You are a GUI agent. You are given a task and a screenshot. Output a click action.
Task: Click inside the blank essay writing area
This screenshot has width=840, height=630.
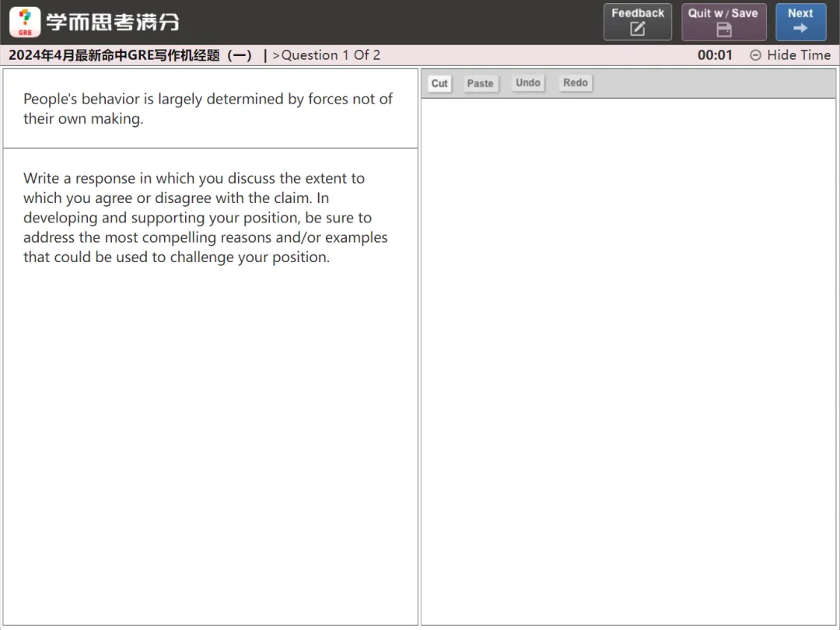(628, 358)
